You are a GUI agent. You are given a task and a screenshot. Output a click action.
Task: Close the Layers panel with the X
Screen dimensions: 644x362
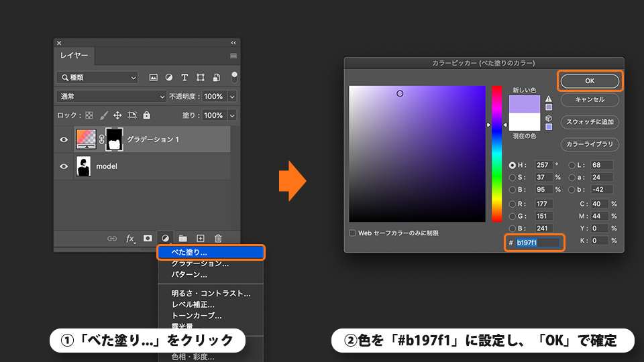[x=59, y=43]
